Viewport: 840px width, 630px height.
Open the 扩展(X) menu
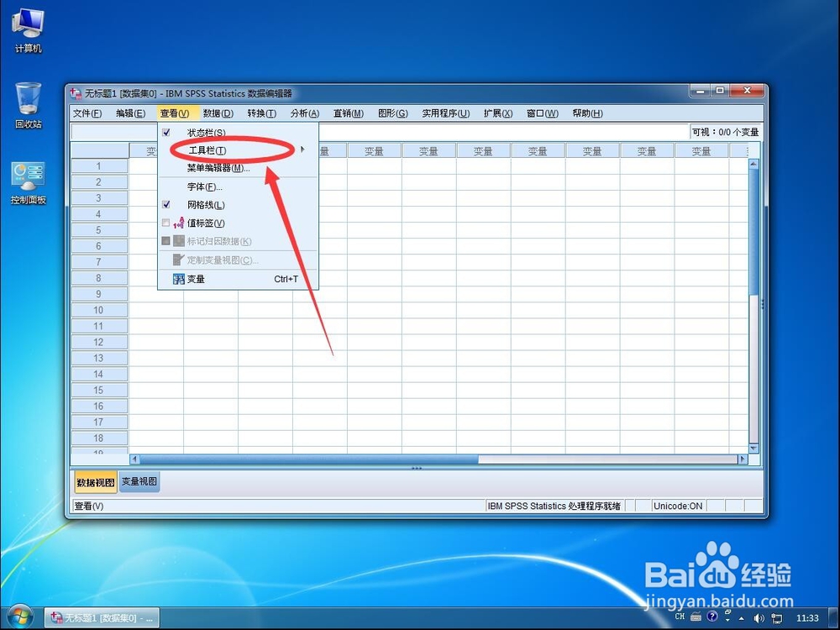pyautogui.click(x=498, y=113)
